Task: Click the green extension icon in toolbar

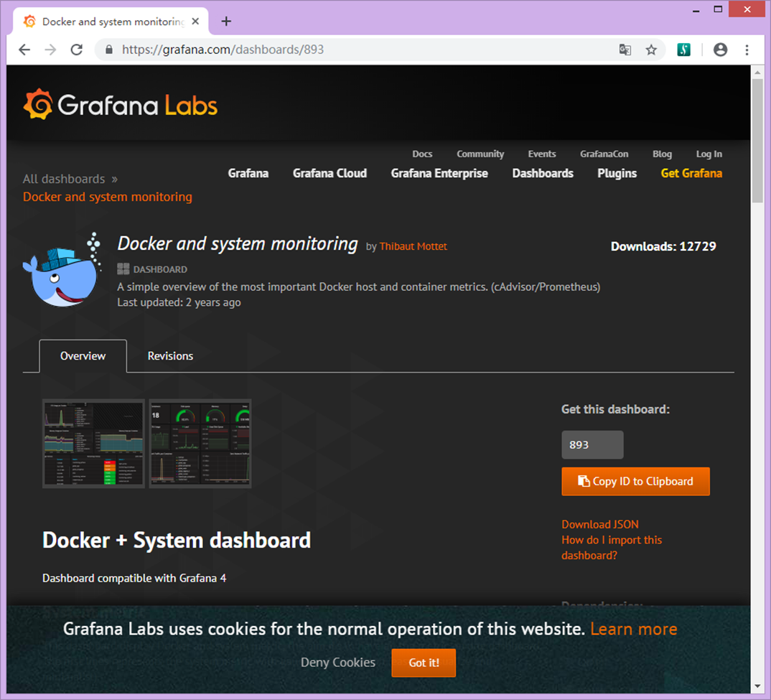Action: coord(683,50)
